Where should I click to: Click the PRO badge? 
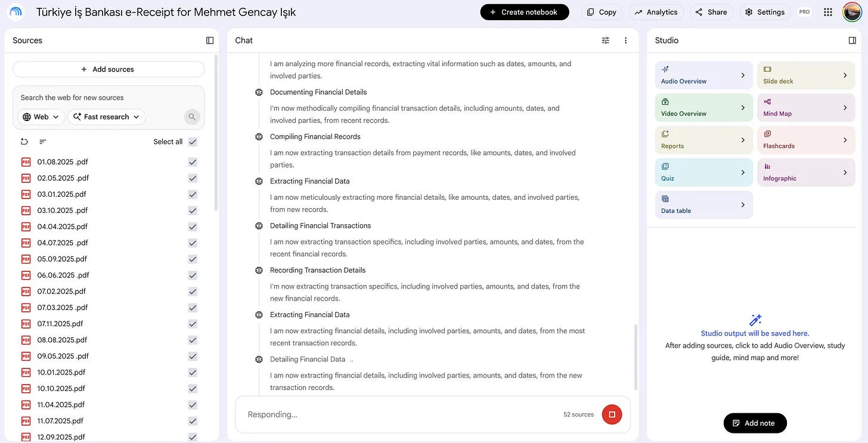point(805,12)
